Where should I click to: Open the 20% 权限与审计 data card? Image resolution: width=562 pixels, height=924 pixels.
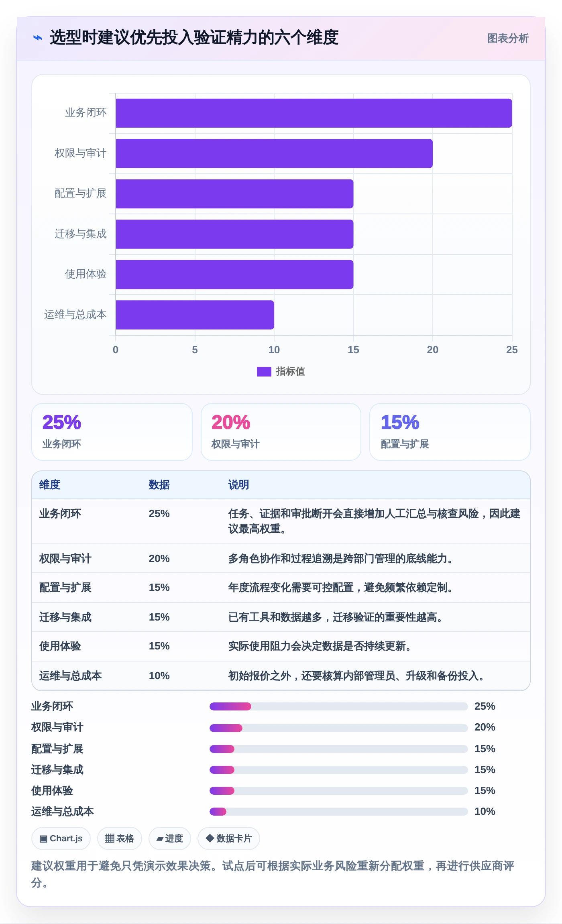(x=281, y=432)
